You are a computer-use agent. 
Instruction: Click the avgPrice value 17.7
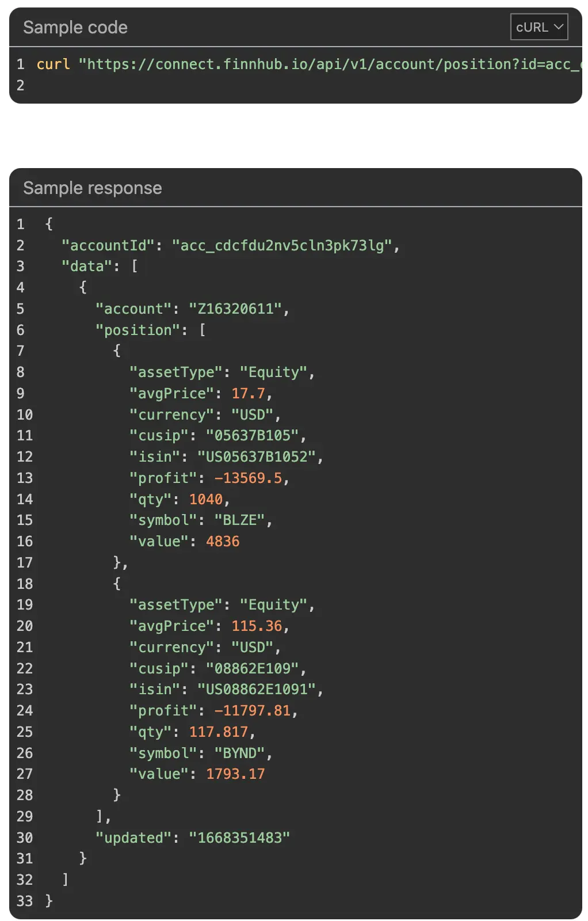248,394
